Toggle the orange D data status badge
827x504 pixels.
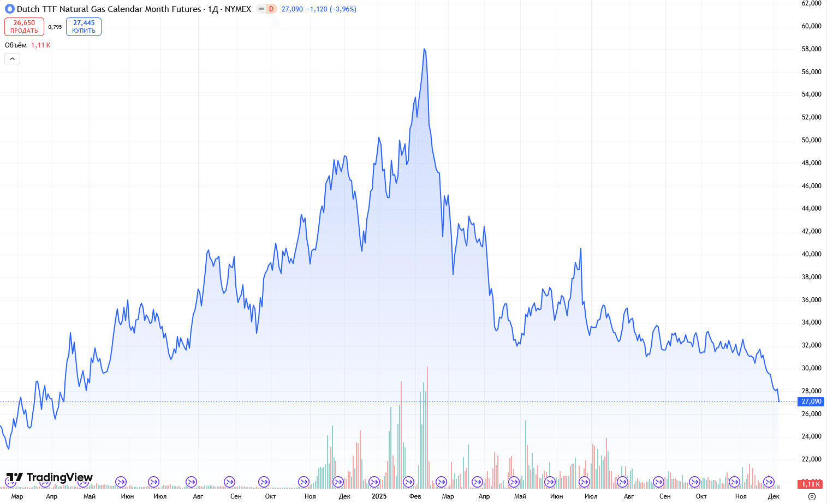tap(271, 9)
